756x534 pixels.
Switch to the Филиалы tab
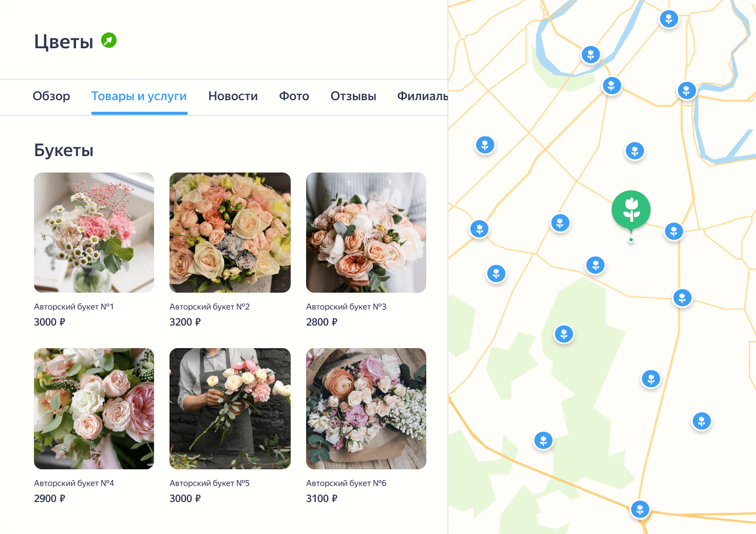coord(422,96)
